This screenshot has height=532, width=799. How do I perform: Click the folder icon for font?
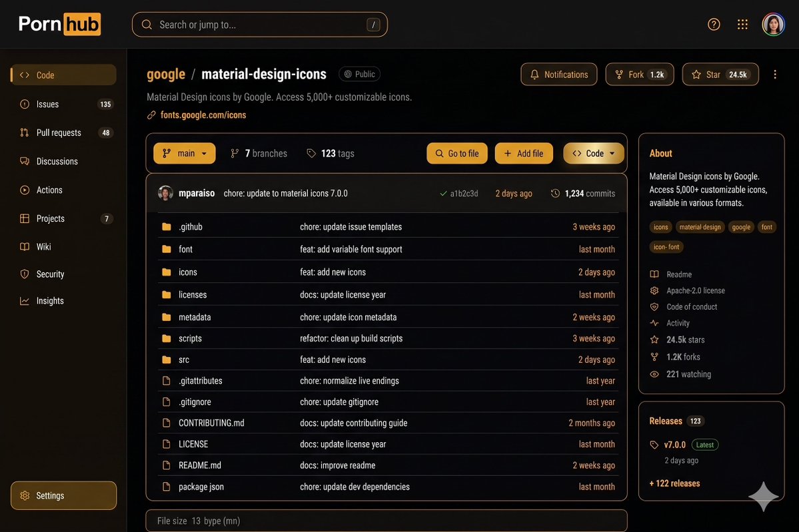(166, 249)
